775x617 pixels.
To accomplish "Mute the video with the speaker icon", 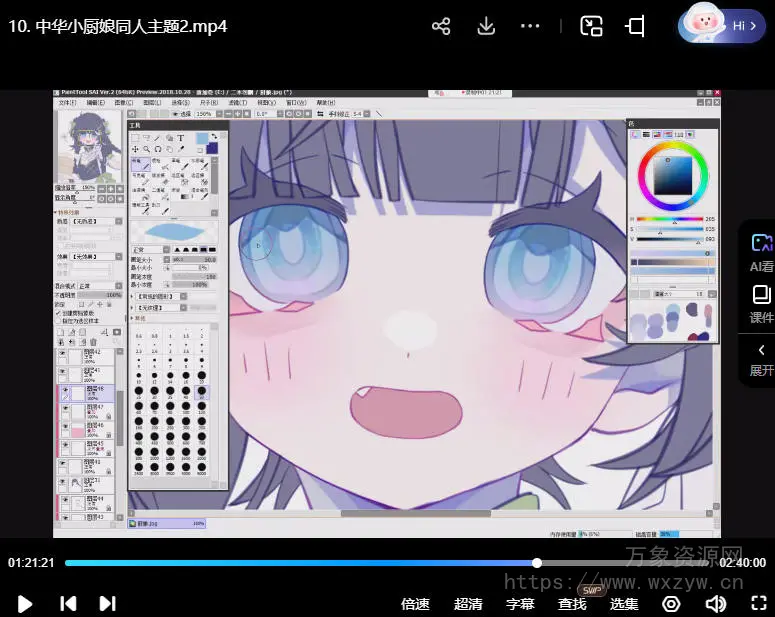I will coord(715,603).
